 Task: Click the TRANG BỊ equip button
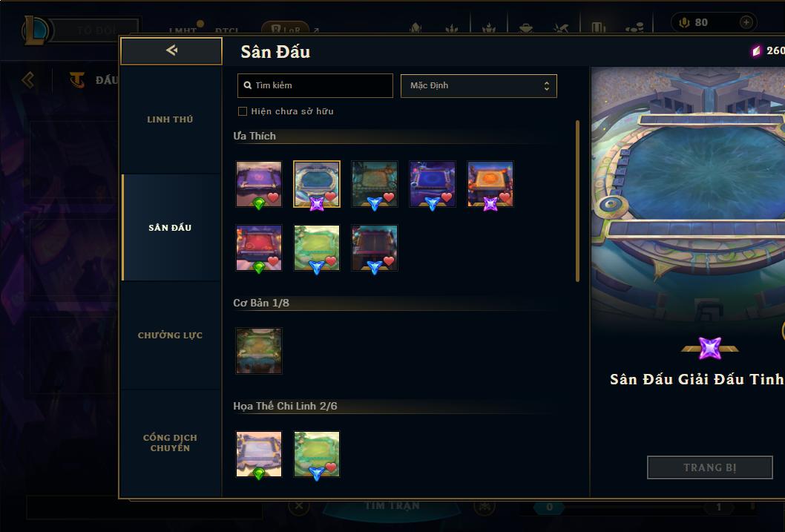[709, 467]
